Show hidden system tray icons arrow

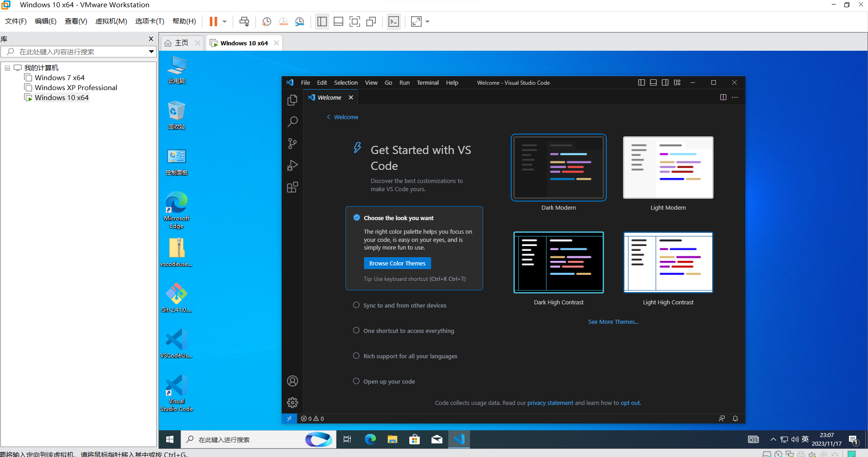(x=773, y=439)
